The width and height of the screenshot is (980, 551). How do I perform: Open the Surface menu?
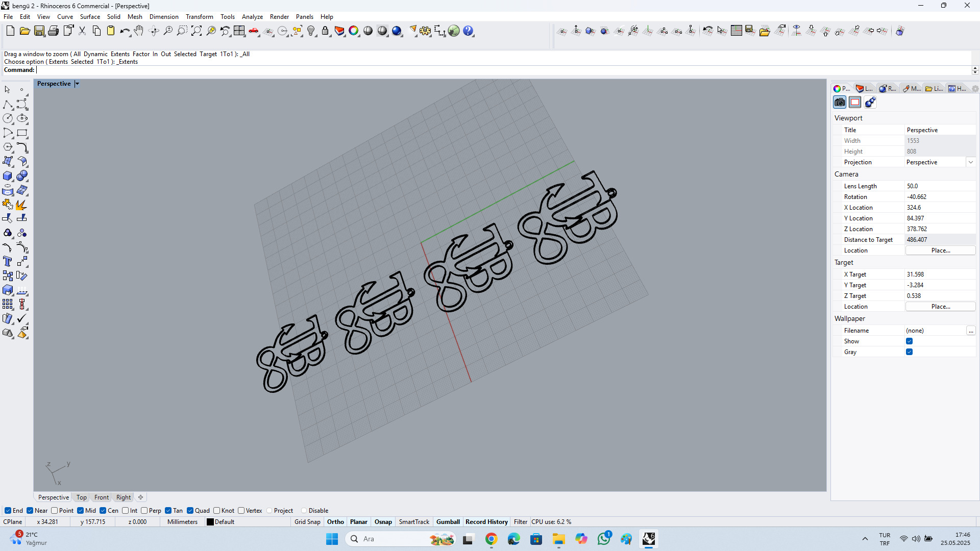[90, 17]
